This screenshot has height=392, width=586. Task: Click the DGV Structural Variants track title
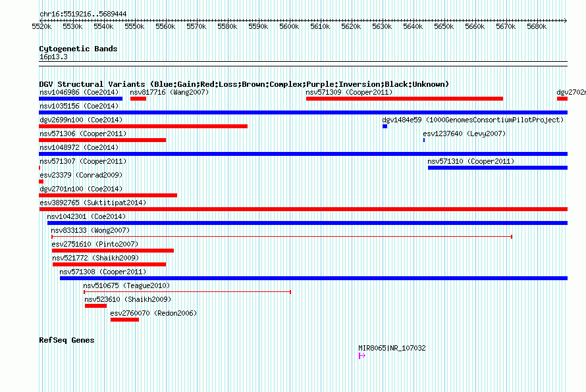click(x=244, y=84)
